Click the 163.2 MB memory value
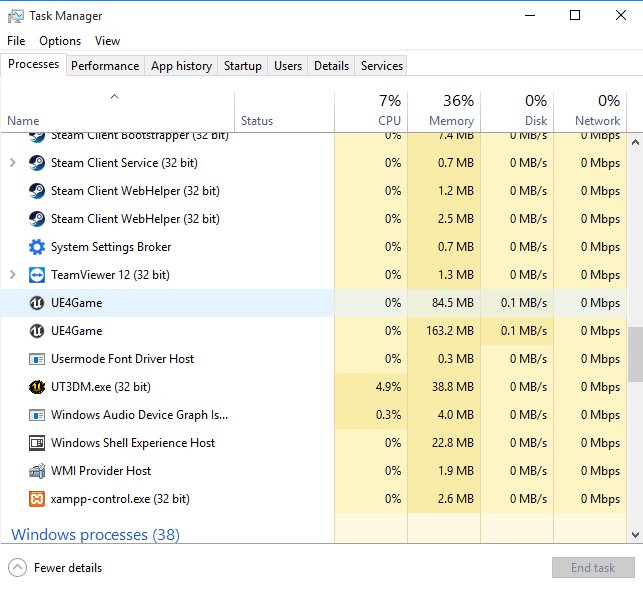Image resolution: width=643 pixels, height=592 pixels. click(x=450, y=331)
